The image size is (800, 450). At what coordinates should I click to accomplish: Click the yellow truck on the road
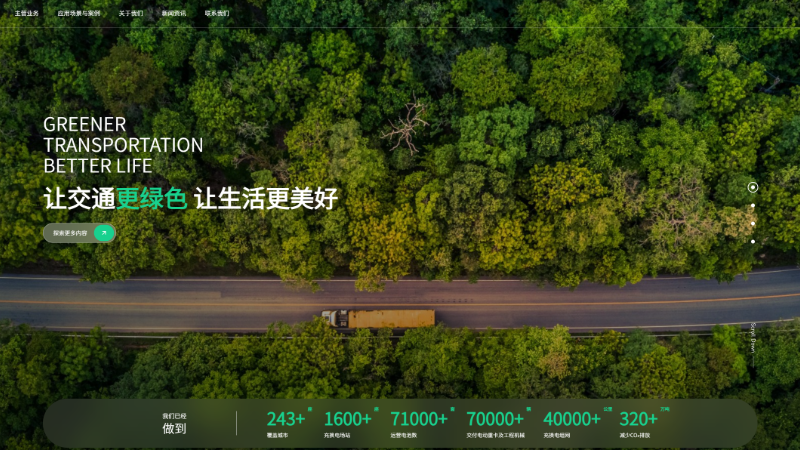coord(379,318)
